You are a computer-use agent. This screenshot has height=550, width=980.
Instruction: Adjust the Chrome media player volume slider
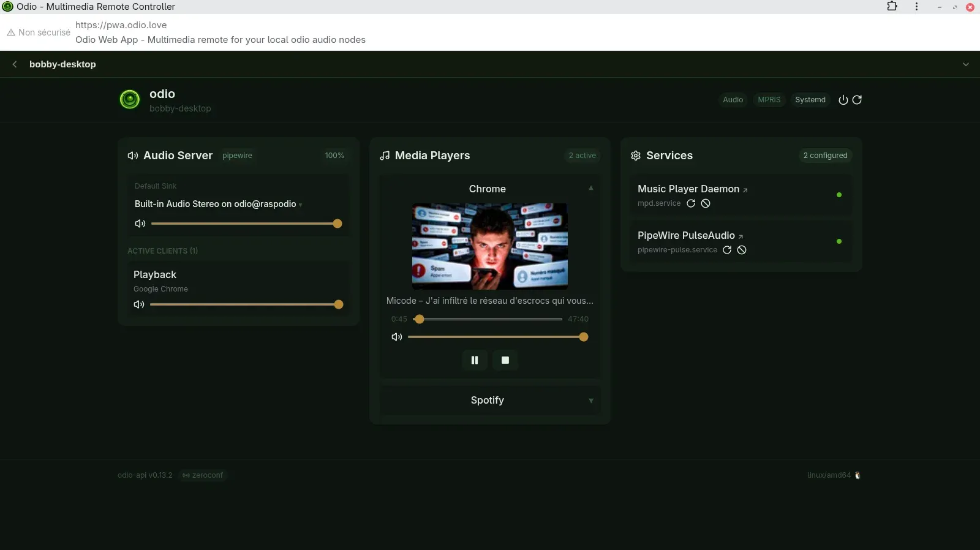click(498, 337)
